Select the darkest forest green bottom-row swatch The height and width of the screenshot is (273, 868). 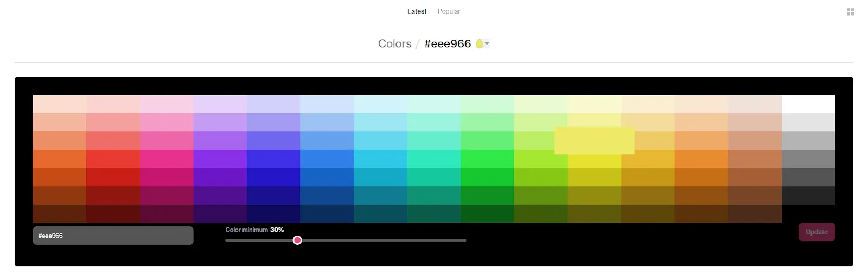click(488, 214)
